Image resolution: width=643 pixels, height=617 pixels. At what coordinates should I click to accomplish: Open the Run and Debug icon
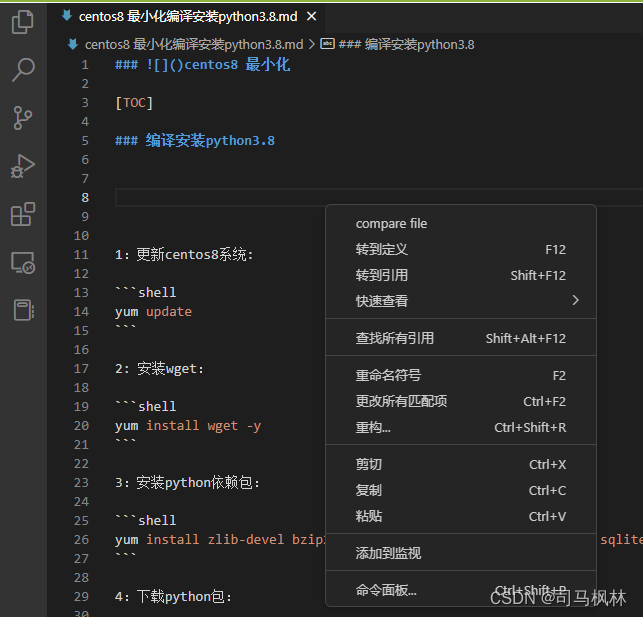[23, 166]
